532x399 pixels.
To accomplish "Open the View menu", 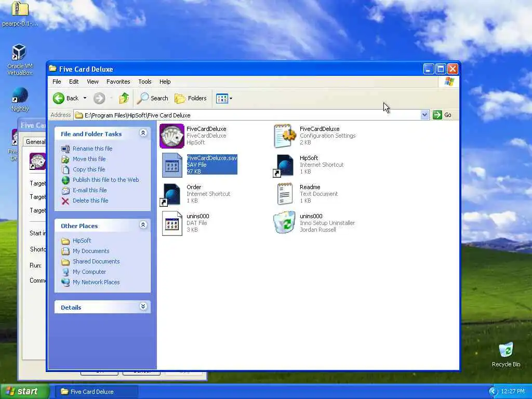I will click(92, 82).
